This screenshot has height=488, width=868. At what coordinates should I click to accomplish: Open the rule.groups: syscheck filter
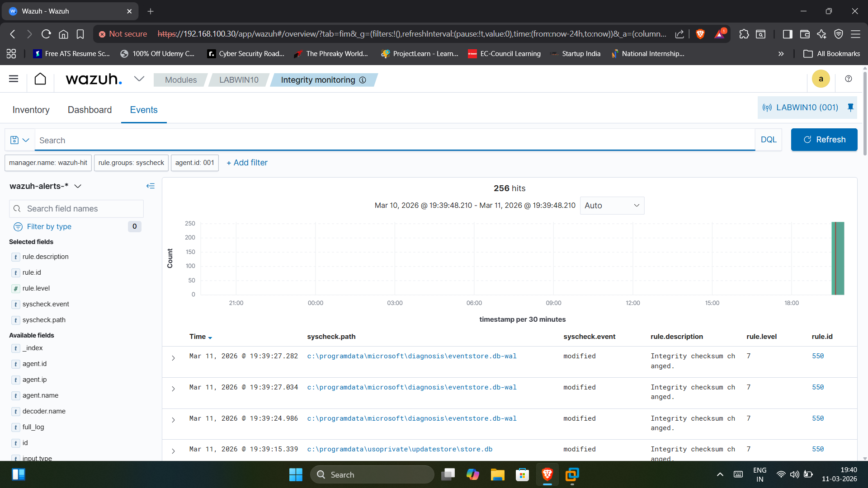131,163
